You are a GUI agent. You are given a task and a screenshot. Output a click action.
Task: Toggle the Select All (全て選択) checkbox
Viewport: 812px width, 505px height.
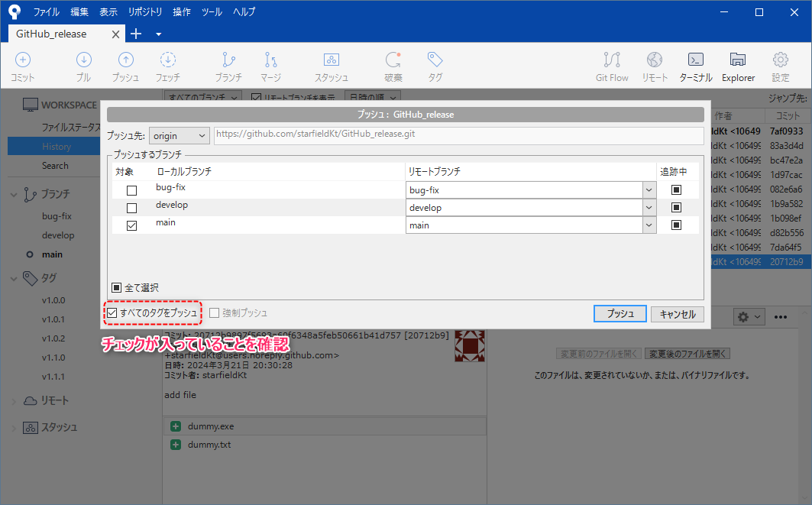click(117, 287)
